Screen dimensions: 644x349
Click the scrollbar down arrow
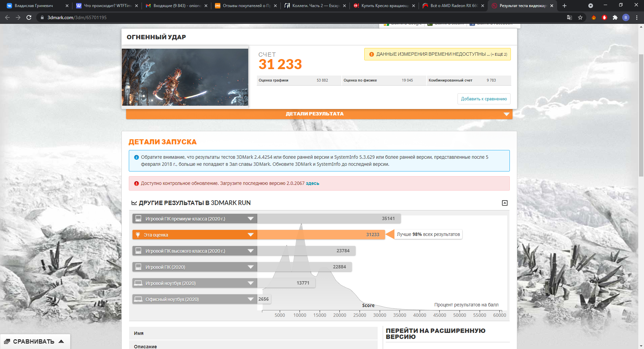click(x=641, y=346)
